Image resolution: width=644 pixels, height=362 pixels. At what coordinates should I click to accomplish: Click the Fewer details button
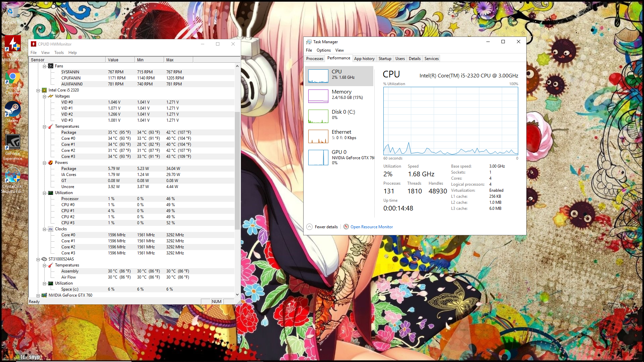coord(322,227)
